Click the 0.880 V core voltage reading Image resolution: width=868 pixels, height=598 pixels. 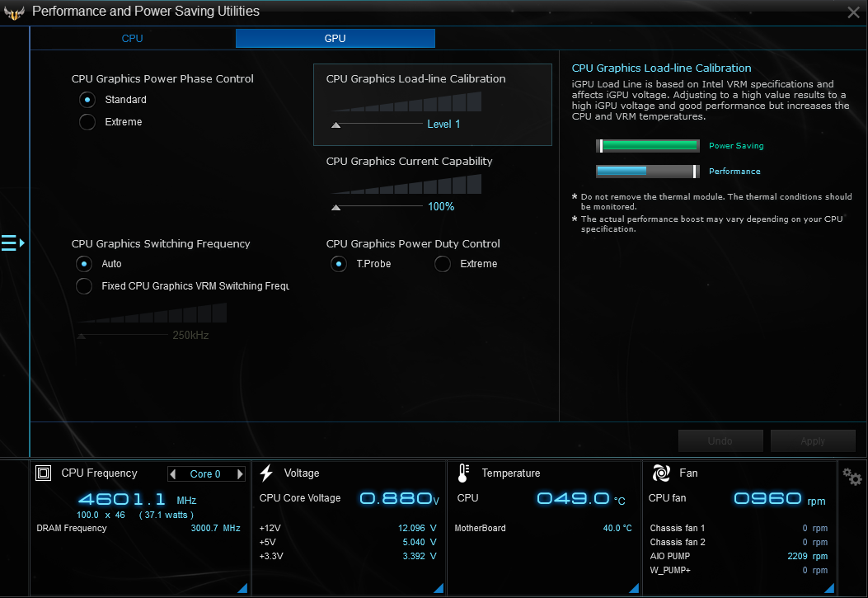pyautogui.click(x=400, y=499)
